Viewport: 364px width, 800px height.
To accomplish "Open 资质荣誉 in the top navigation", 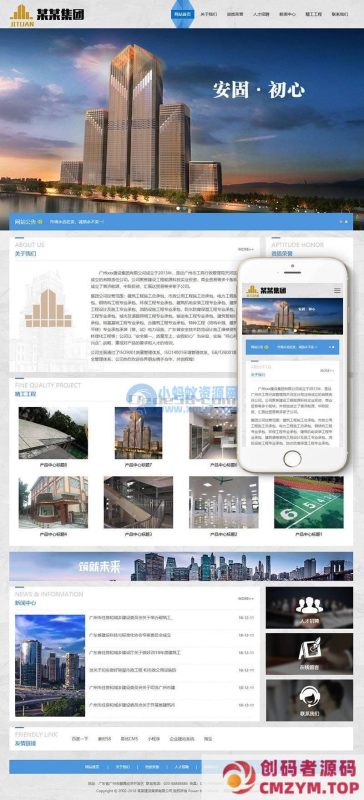I will tap(235, 14).
